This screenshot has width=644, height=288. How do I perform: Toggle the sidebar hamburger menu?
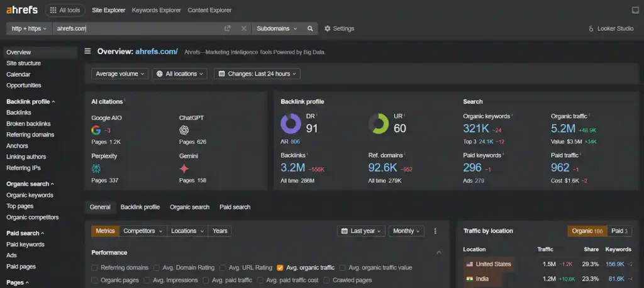coord(87,52)
